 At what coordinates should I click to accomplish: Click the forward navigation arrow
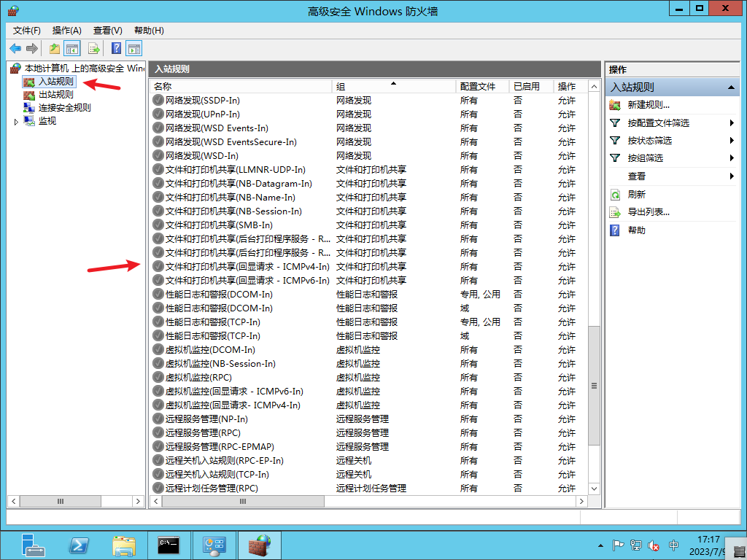pyautogui.click(x=32, y=48)
